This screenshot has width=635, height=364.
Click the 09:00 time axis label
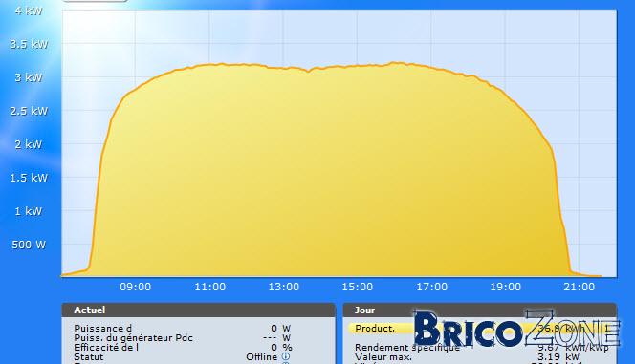135,287
